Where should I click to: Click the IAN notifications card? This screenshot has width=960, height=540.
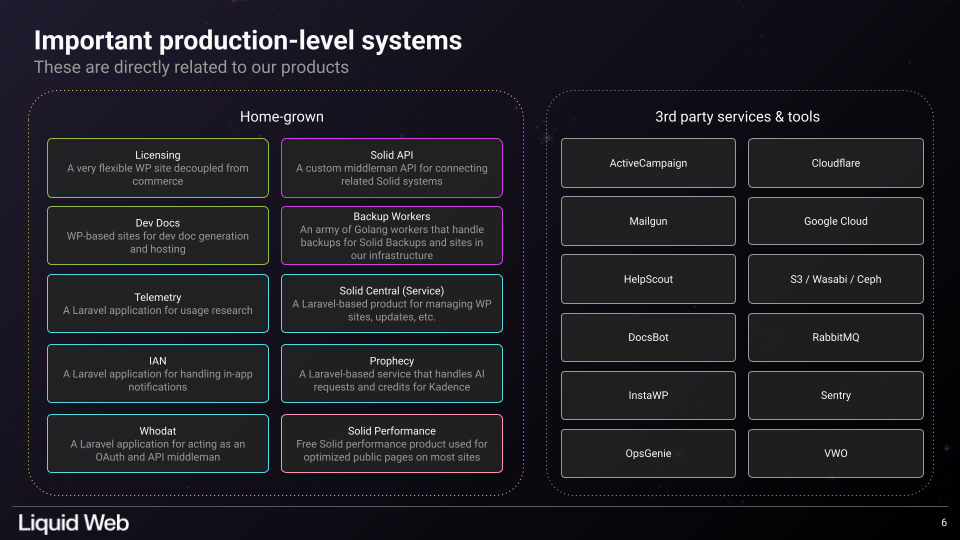click(158, 373)
